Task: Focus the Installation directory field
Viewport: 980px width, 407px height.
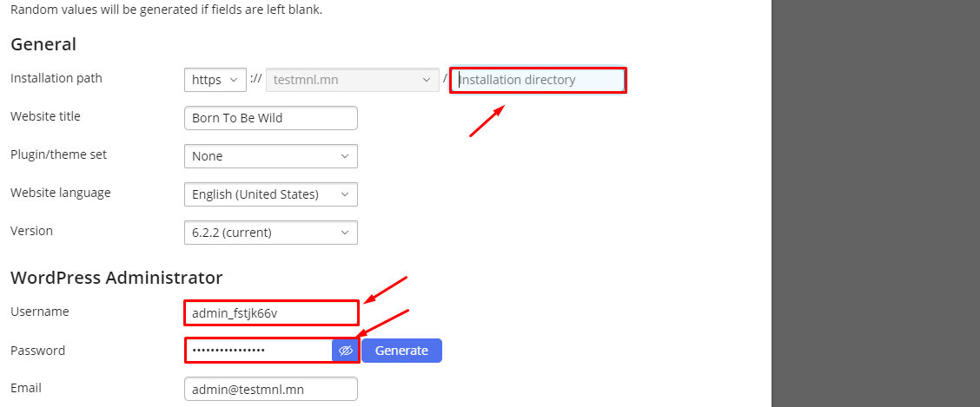Action: click(538, 80)
